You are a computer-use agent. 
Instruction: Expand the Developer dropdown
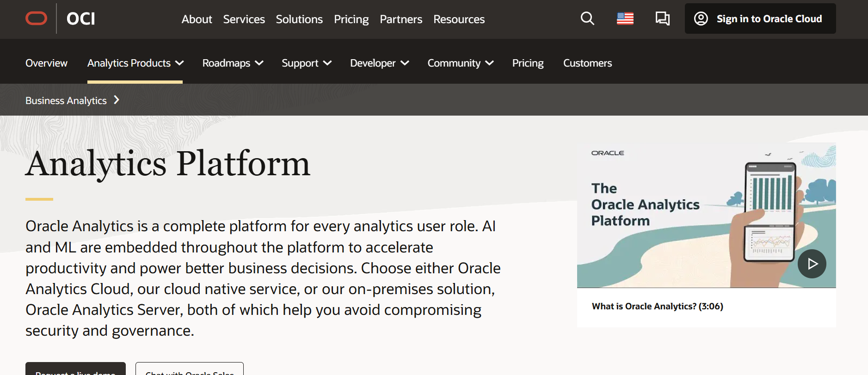coord(379,63)
